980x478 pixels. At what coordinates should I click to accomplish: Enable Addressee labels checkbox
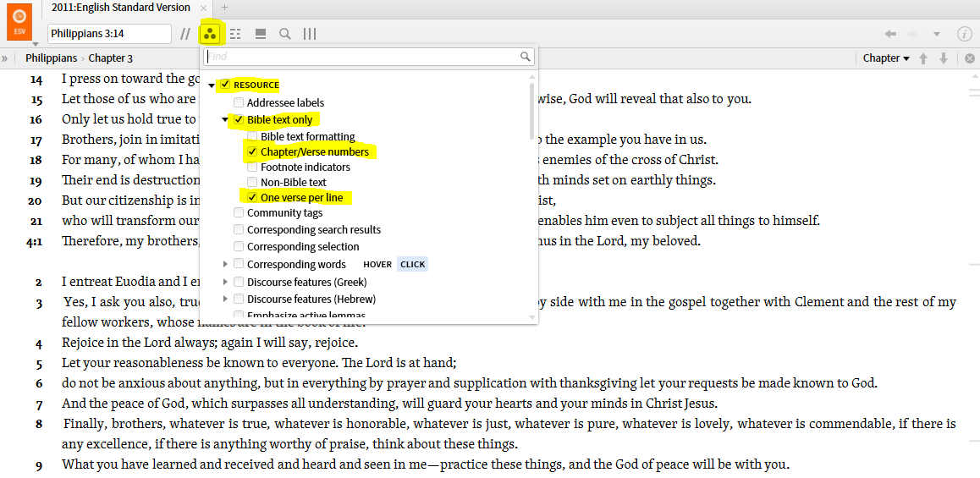[x=239, y=102]
